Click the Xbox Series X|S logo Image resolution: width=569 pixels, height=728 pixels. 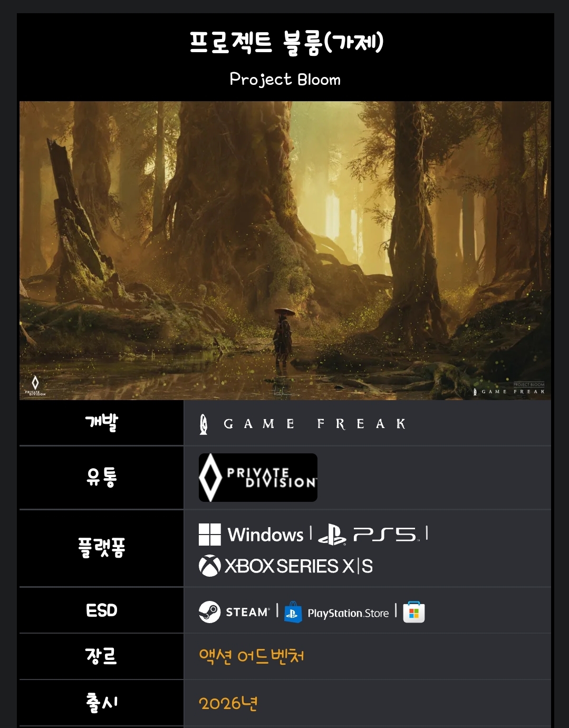pos(286,566)
